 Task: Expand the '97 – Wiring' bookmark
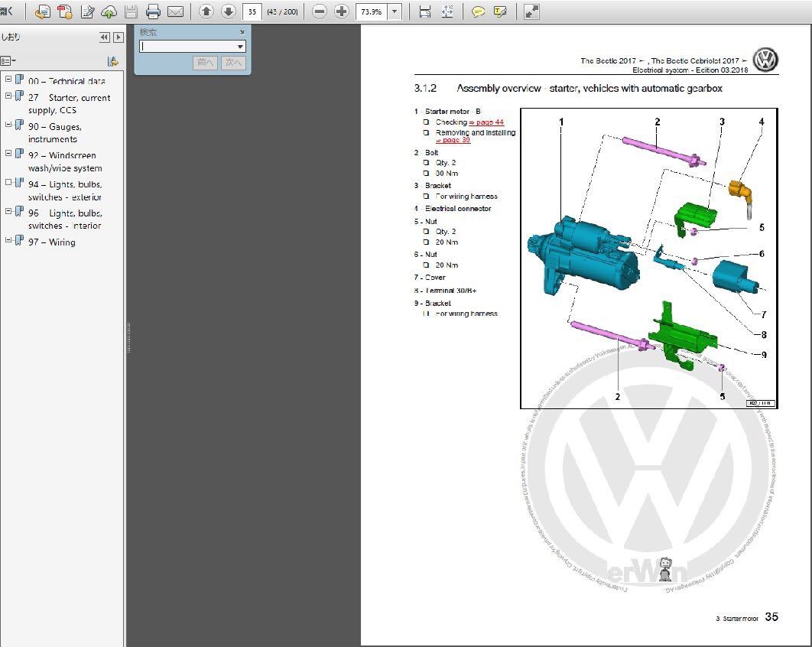coord(8,240)
